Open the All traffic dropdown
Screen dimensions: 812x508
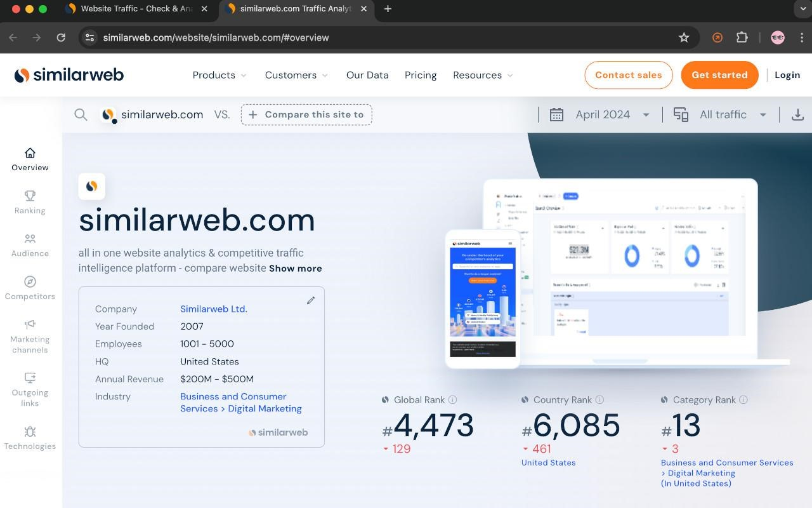pyautogui.click(x=733, y=115)
